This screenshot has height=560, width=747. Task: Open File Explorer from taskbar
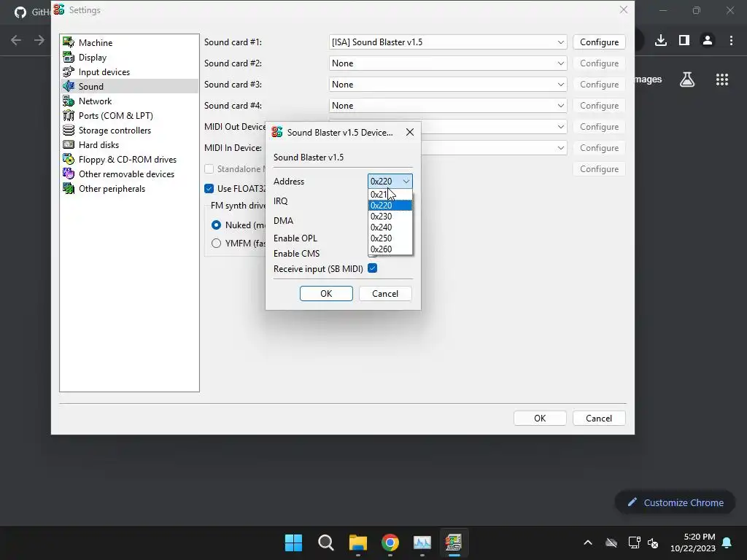tap(357, 542)
